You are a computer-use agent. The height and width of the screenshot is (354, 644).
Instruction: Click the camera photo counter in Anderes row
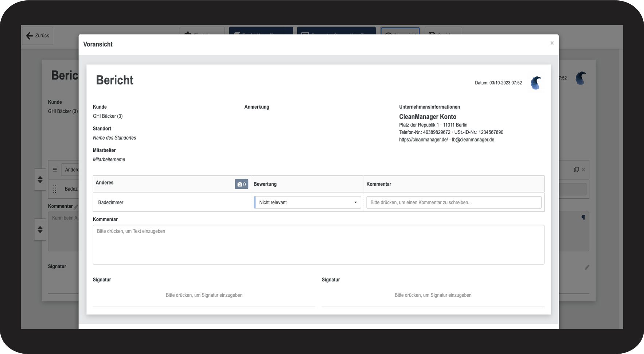tap(241, 184)
